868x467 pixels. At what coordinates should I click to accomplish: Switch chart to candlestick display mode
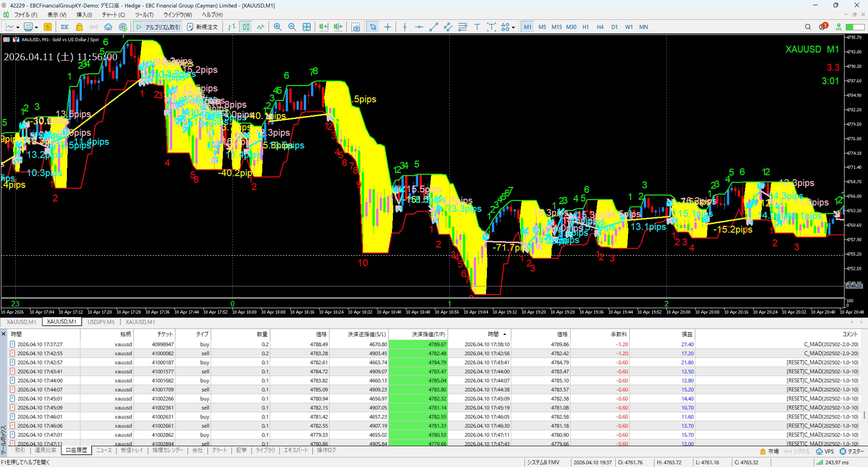click(x=246, y=27)
